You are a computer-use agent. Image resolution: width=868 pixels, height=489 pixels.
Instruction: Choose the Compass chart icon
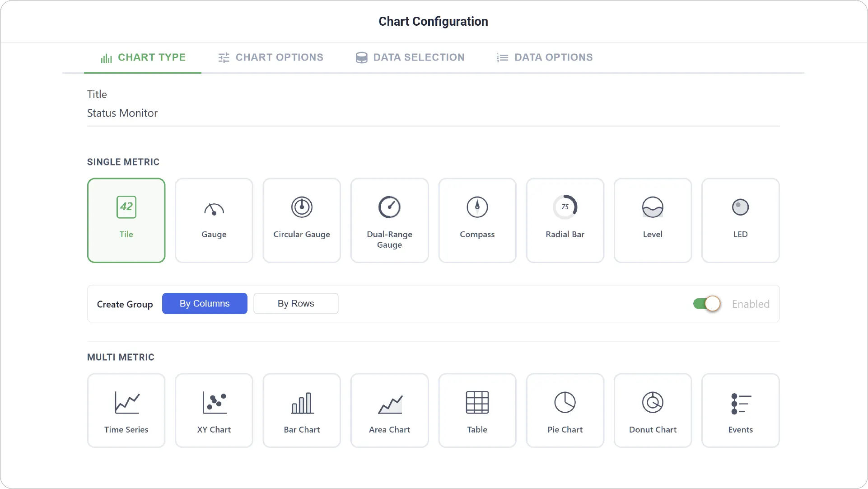pos(477,207)
